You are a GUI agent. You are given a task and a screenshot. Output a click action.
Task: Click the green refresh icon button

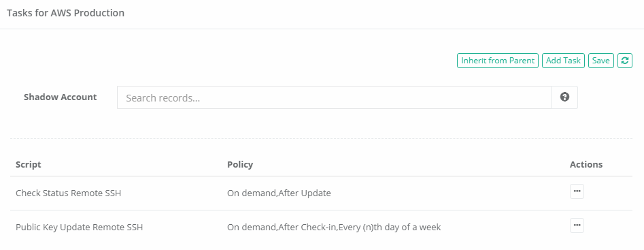(625, 61)
